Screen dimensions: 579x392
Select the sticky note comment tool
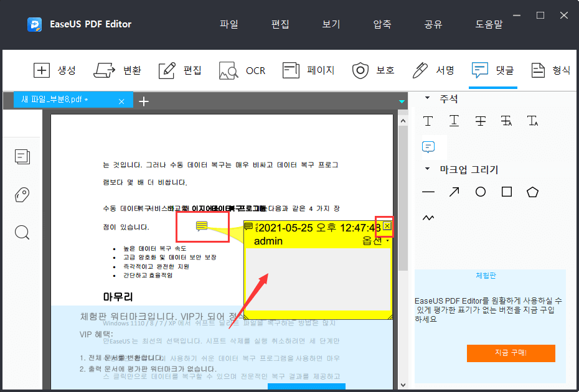pyautogui.click(x=428, y=147)
